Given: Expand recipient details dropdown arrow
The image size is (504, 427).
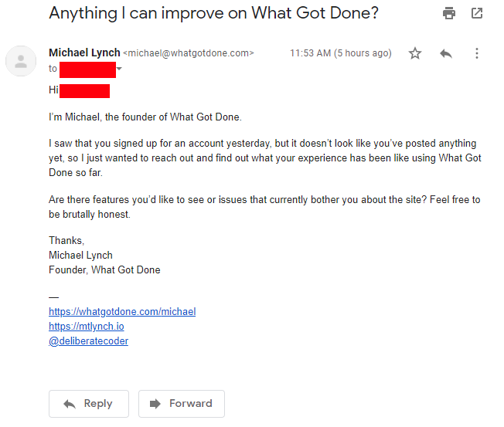Looking at the screenshot, I should click(x=119, y=69).
